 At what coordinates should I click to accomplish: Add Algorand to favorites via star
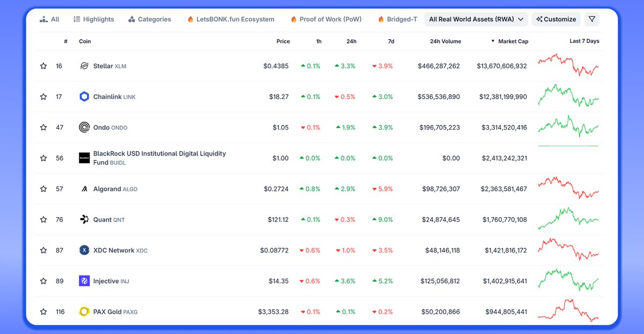tap(43, 189)
